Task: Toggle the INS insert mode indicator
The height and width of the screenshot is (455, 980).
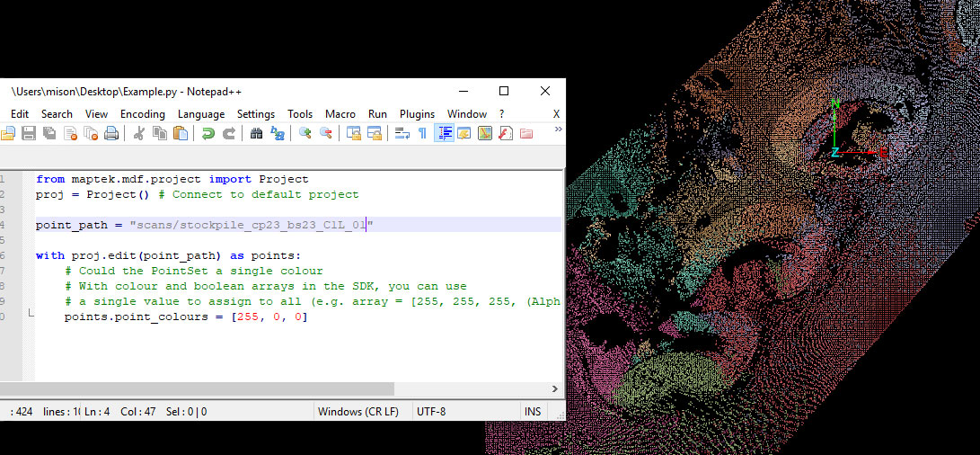Action: pos(533,411)
